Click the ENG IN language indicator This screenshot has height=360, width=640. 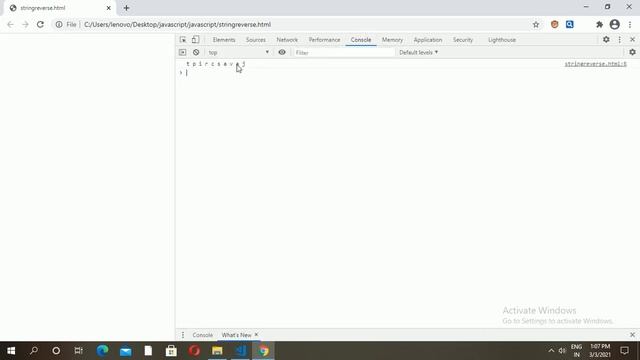click(x=576, y=351)
